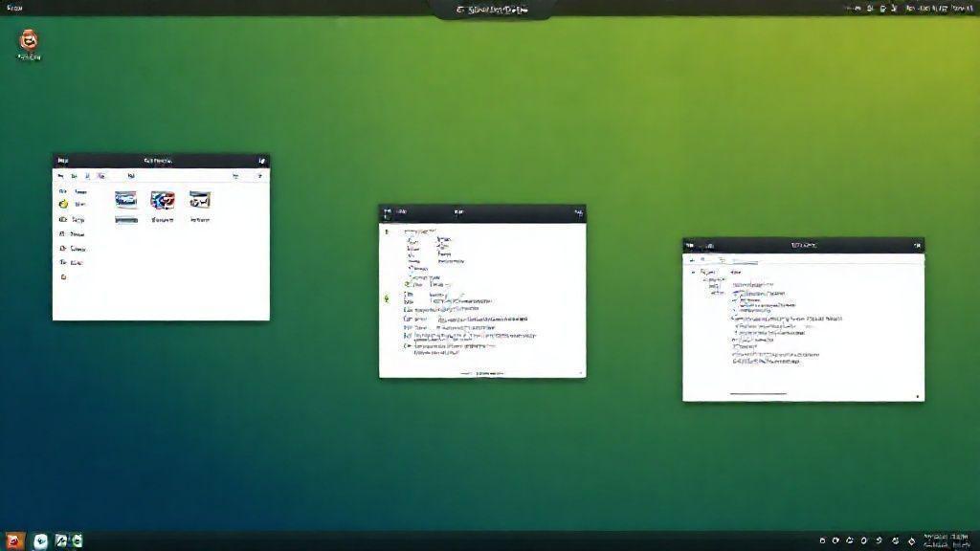Click the back arrow in the file manager toolbar
The image size is (980, 551).
click(x=60, y=176)
